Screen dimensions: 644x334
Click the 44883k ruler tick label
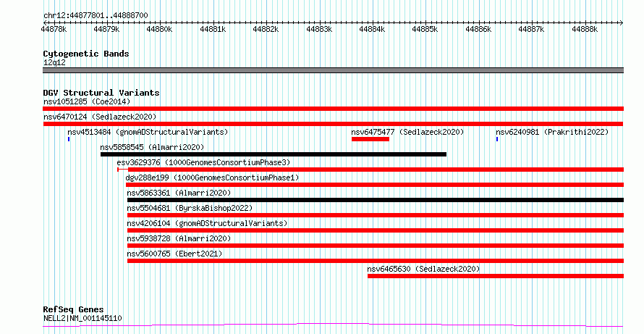coord(319,29)
